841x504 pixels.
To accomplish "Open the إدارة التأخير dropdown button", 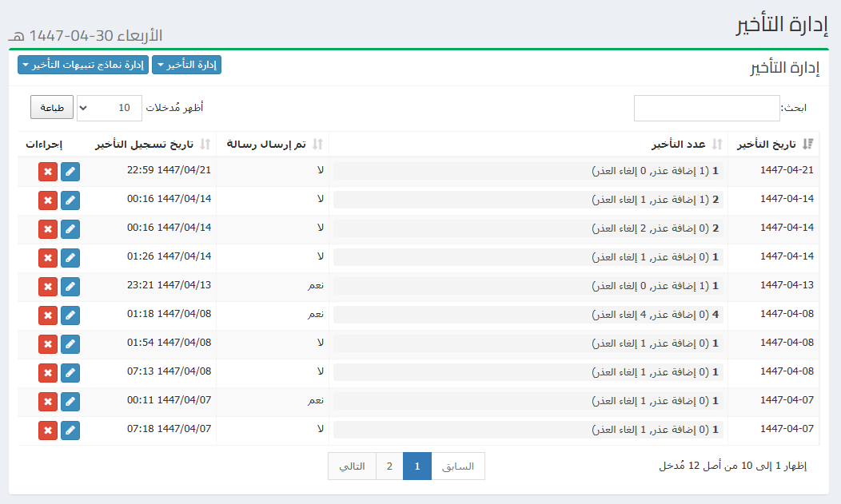I will coord(186,65).
